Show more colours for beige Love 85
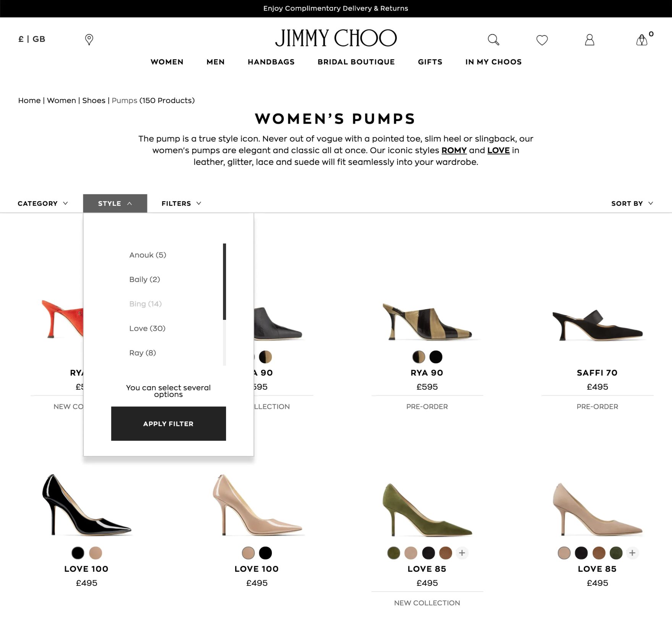 pos(632,553)
